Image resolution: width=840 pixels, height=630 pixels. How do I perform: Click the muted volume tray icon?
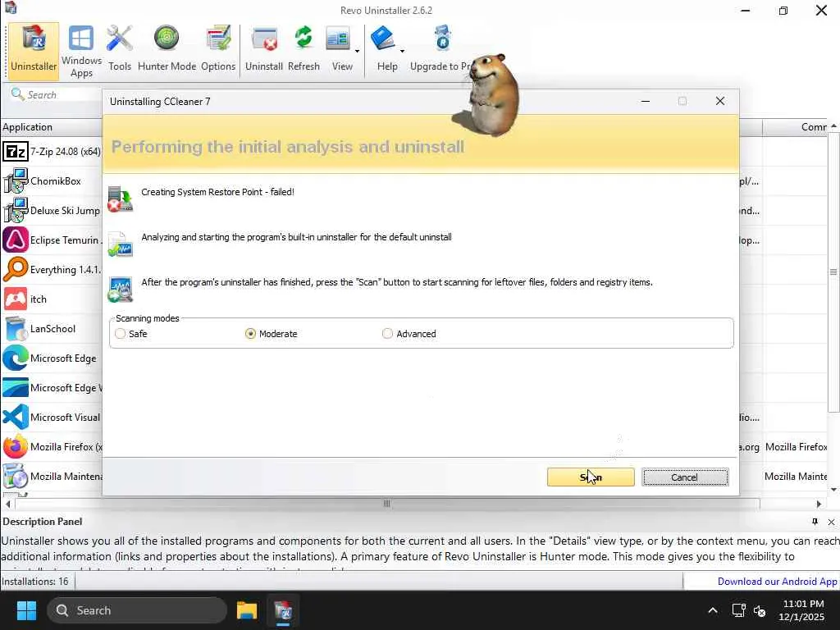point(760,610)
